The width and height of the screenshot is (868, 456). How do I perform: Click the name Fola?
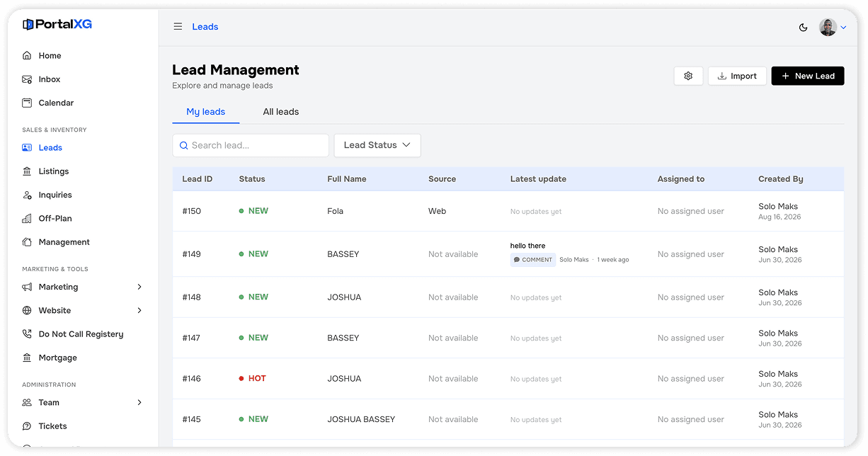pyautogui.click(x=336, y=211)
